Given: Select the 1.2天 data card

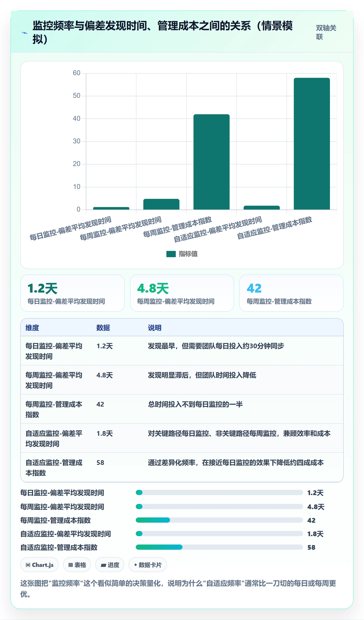Looking at the screenshot, I should point(73,293).
